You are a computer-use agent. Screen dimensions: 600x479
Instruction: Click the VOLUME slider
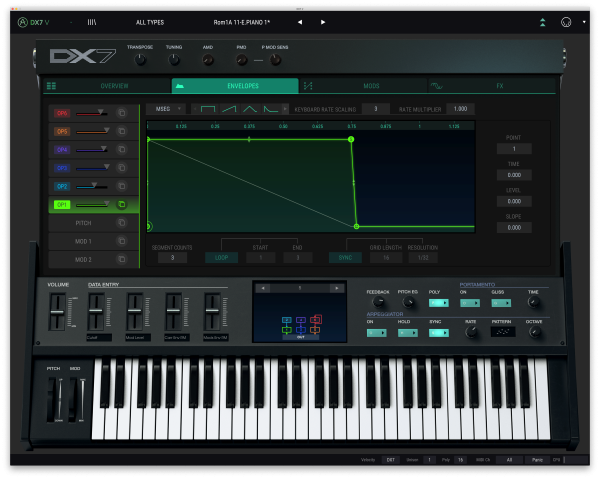(57, 312)
